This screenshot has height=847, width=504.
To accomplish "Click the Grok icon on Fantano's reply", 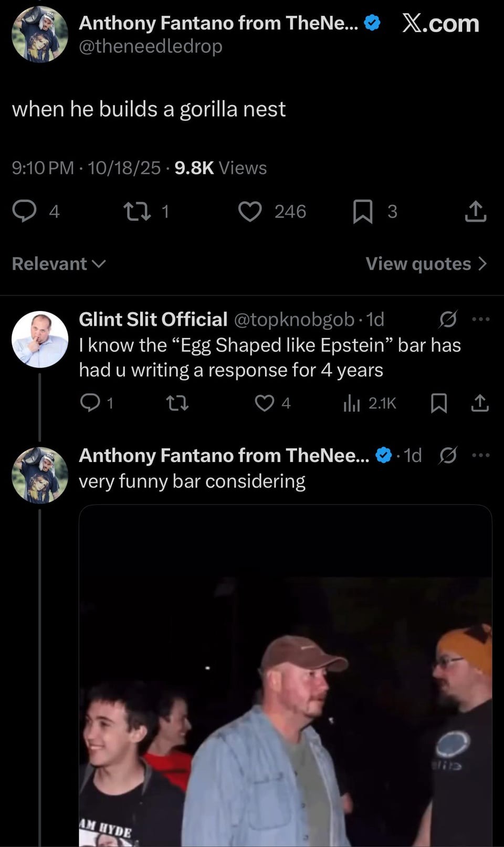I will tap(448, 455).
